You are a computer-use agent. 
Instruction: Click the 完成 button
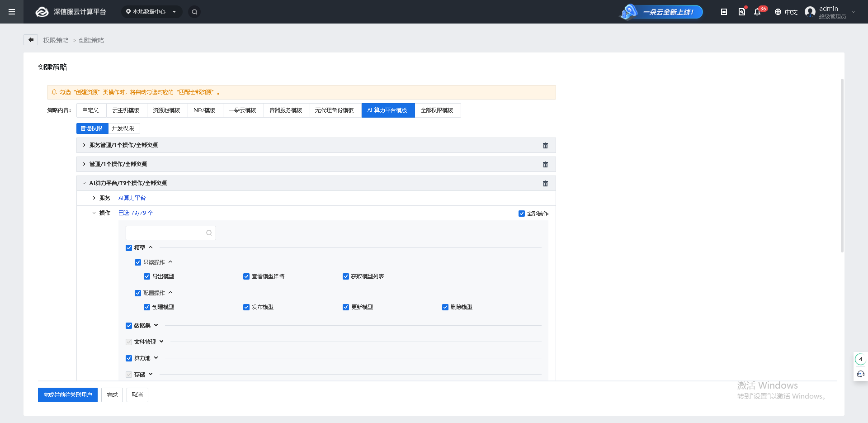tap(112, 395)
